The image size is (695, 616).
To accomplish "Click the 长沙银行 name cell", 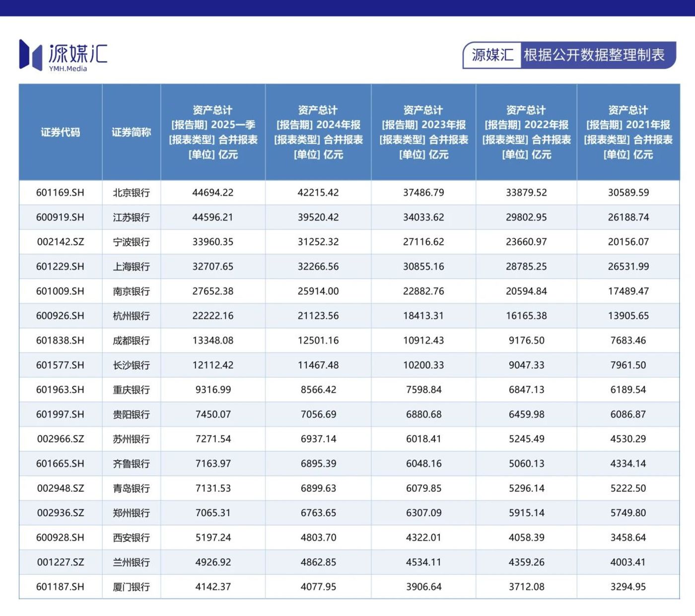I will pos(131,365).
